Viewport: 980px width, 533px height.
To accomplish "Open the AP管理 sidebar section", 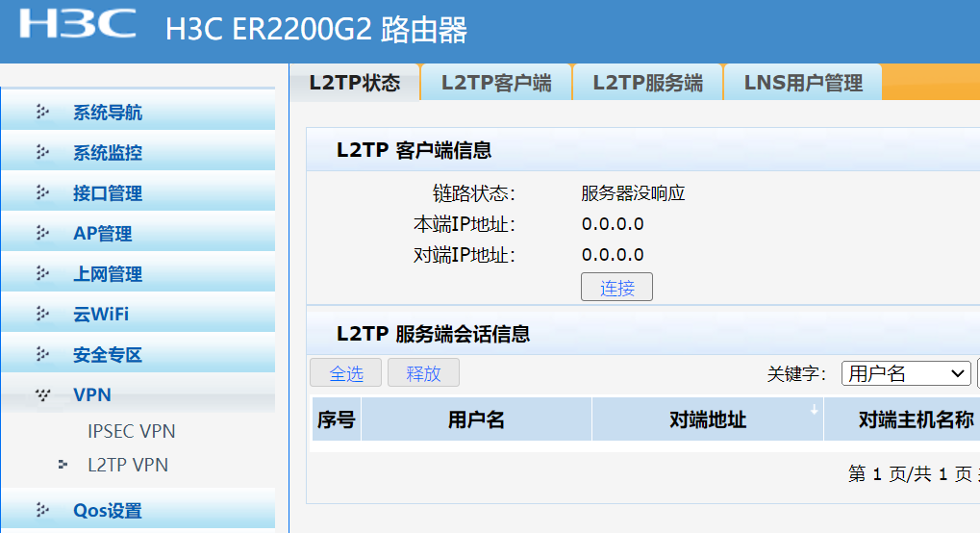I will tap(138, 233).
